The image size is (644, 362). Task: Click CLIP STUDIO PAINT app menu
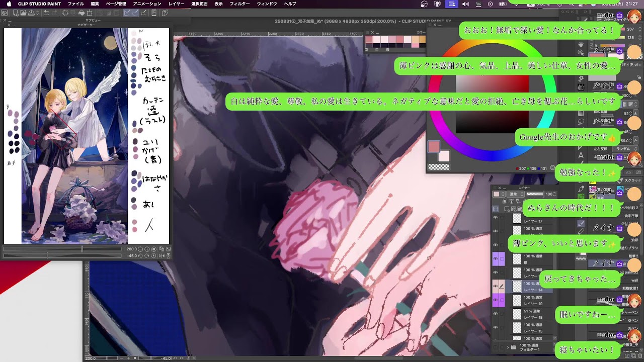[x=39, y=4]
